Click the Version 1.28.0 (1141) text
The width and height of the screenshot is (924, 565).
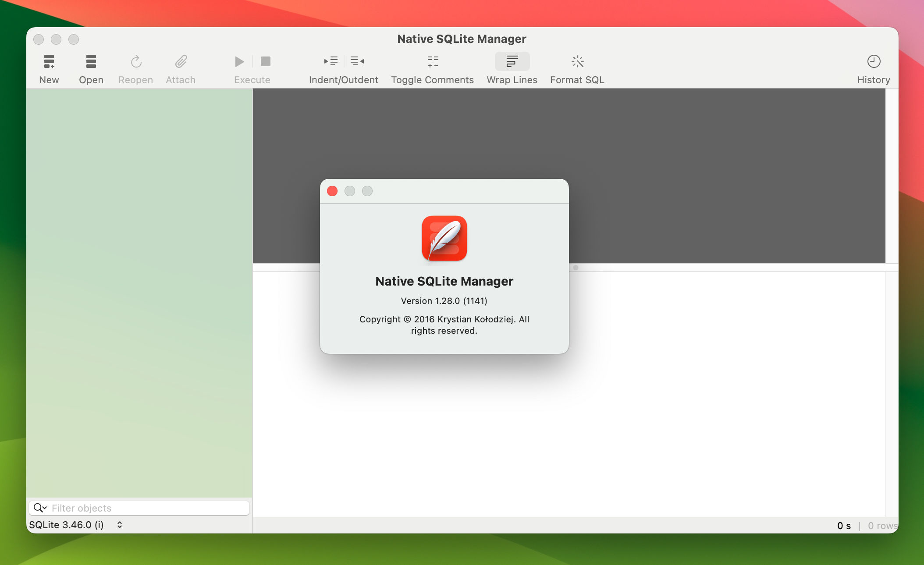444,301
